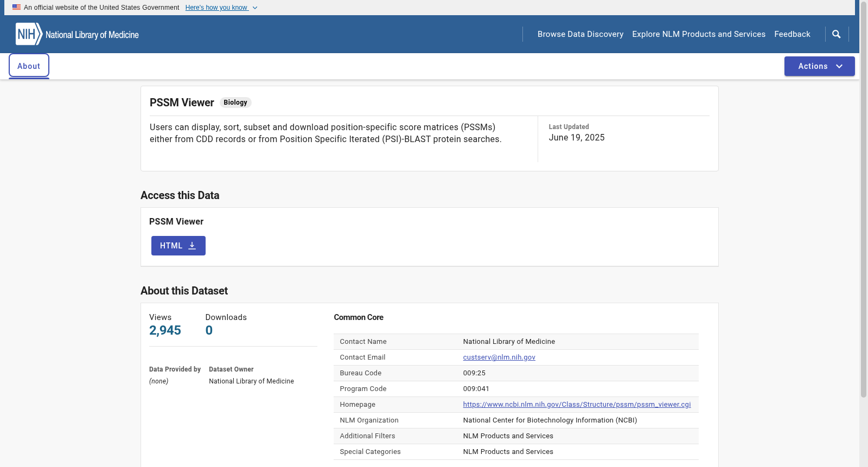Click the Data Provided by '(none)' value
The height and width of the screenshot is (467, 868).
[158, 381]
